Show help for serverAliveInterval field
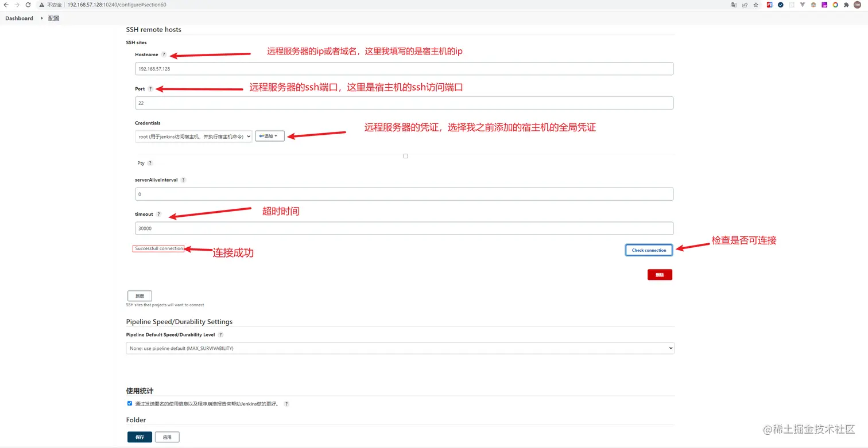This screenshot has height=448, width=868. pos(183,180)
